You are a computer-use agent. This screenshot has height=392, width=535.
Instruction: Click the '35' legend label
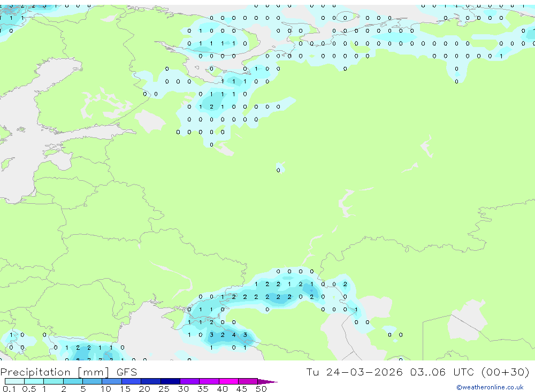point(203,389)
